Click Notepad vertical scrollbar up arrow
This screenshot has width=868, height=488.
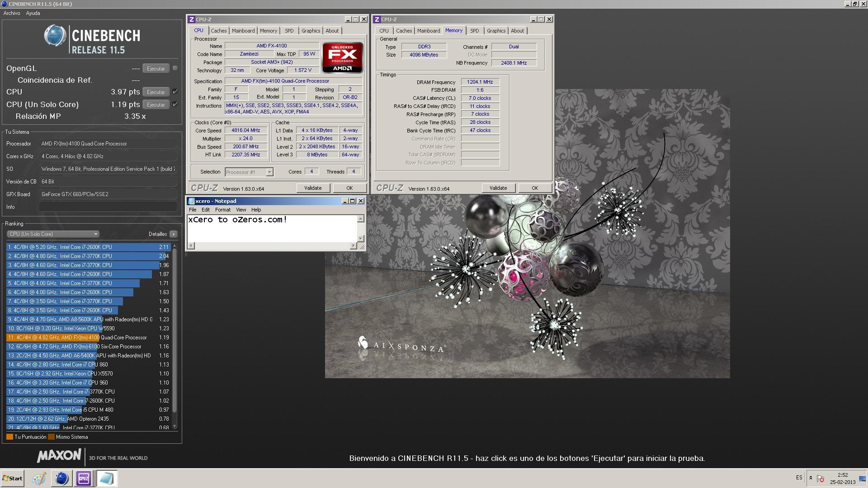pyautogui.click(x=361, y=219)
